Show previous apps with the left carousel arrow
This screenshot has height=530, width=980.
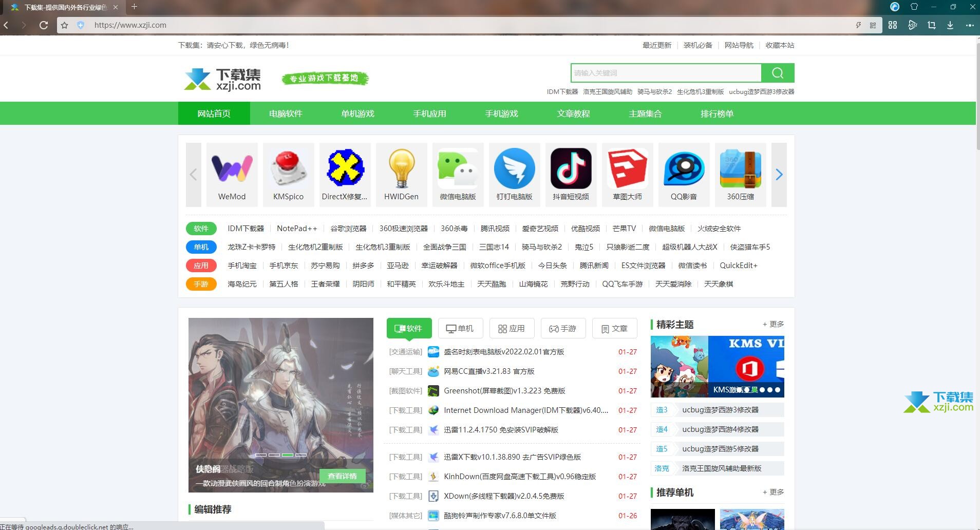point(194,175)
